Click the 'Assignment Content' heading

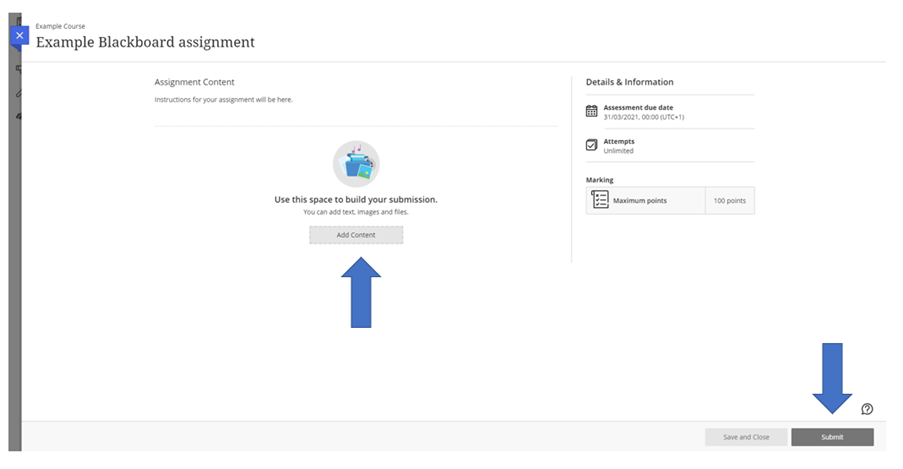click(194, 82)
